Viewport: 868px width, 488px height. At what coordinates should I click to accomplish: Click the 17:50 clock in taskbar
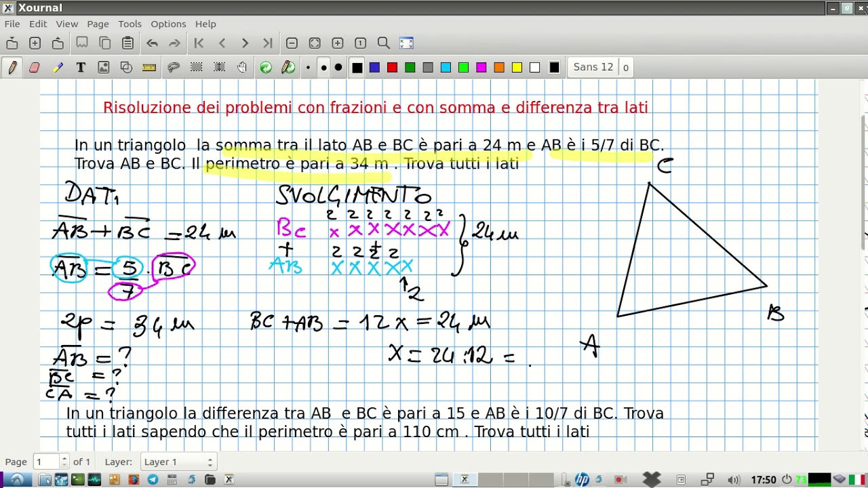[763, 480]
